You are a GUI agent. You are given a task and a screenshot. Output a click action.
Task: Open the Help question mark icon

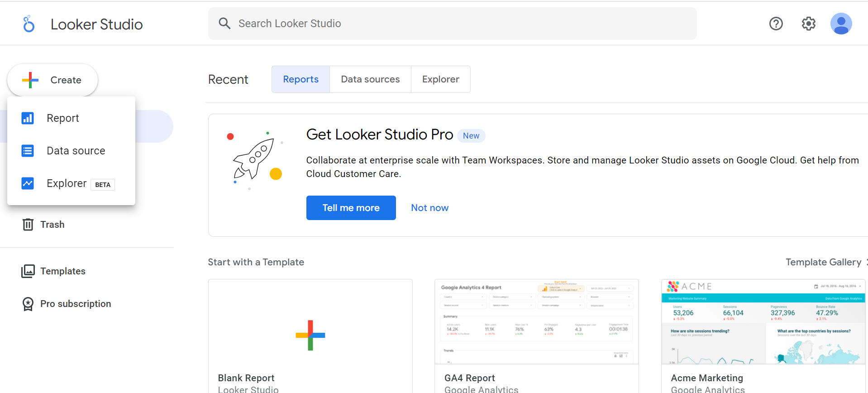click(776, 24)
